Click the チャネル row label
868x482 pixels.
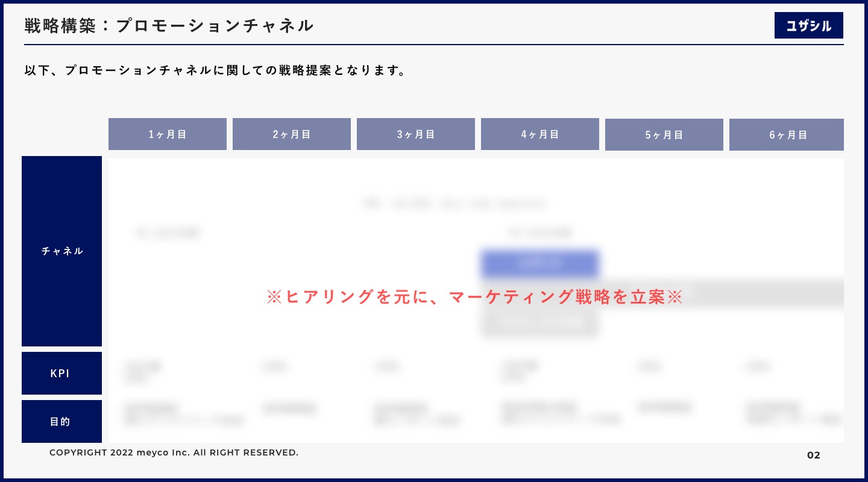61,251
